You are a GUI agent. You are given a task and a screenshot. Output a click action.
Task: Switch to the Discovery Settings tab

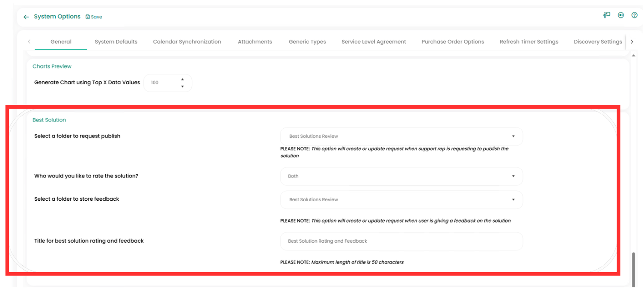click(597, 42)
